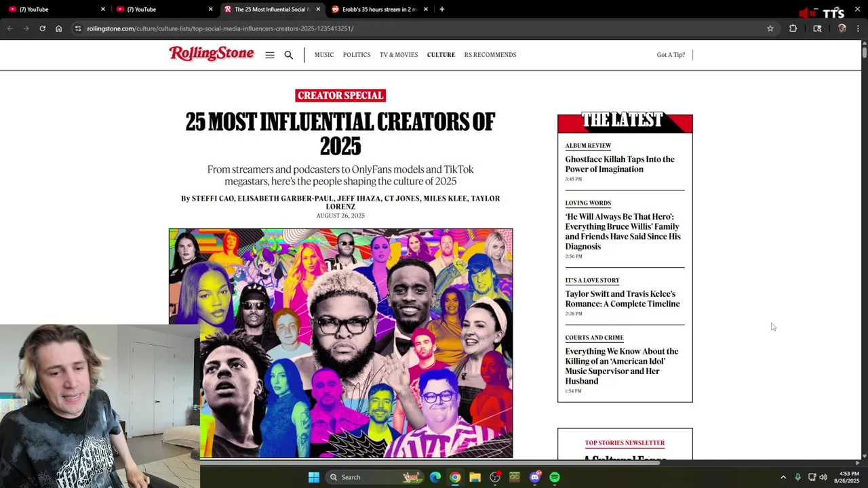Image resolution: width=868 pixels, height=488 pixels.
Task: Close the Rolling Stone tab
Action: coord(318,9)
